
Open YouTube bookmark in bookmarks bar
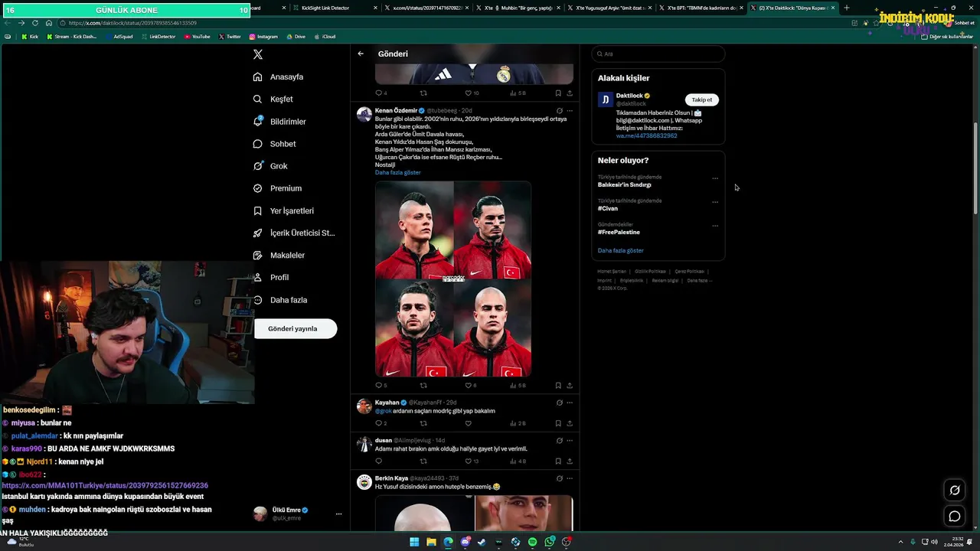(198, 37)
